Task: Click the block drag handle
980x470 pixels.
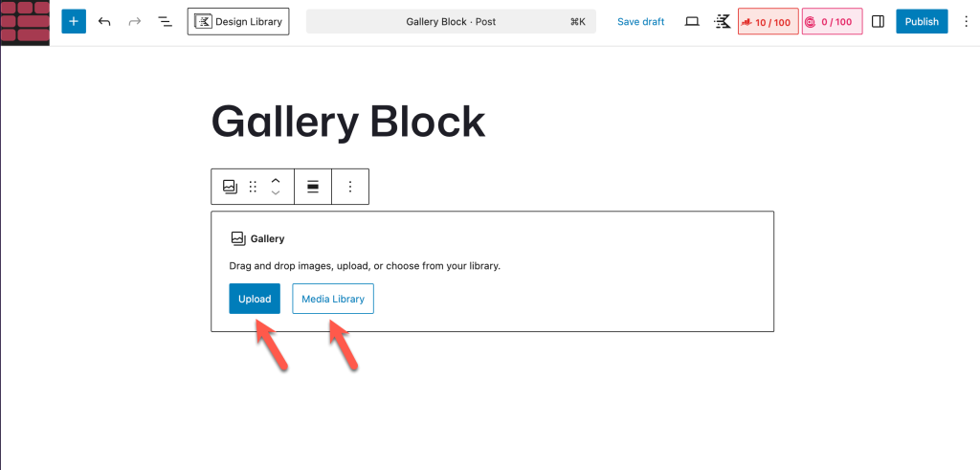Action: tap(254, 187)
